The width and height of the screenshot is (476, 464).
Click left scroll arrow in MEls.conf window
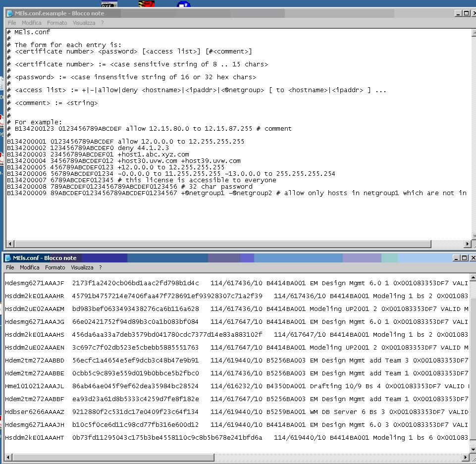coord(8,457)
